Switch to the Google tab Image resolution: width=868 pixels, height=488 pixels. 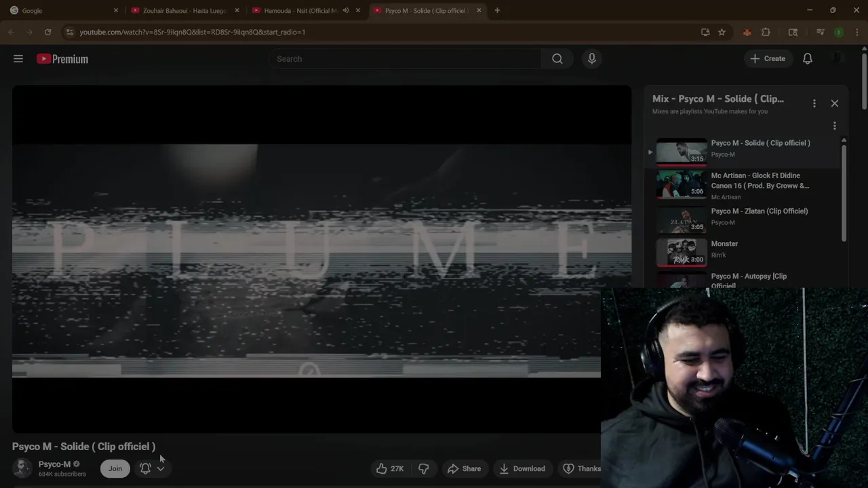coord(62,10)
